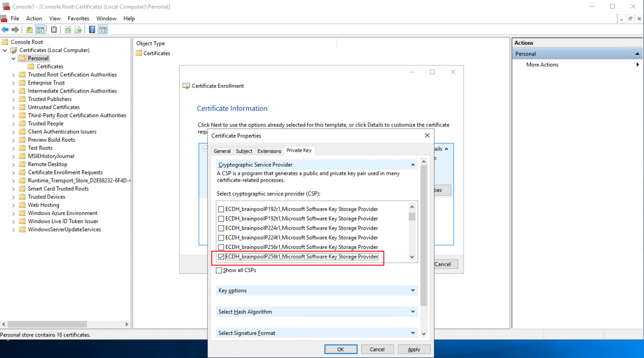Open the Action menu
The width and height of the screenshot is (644, 358).
(x=34, y=18)
